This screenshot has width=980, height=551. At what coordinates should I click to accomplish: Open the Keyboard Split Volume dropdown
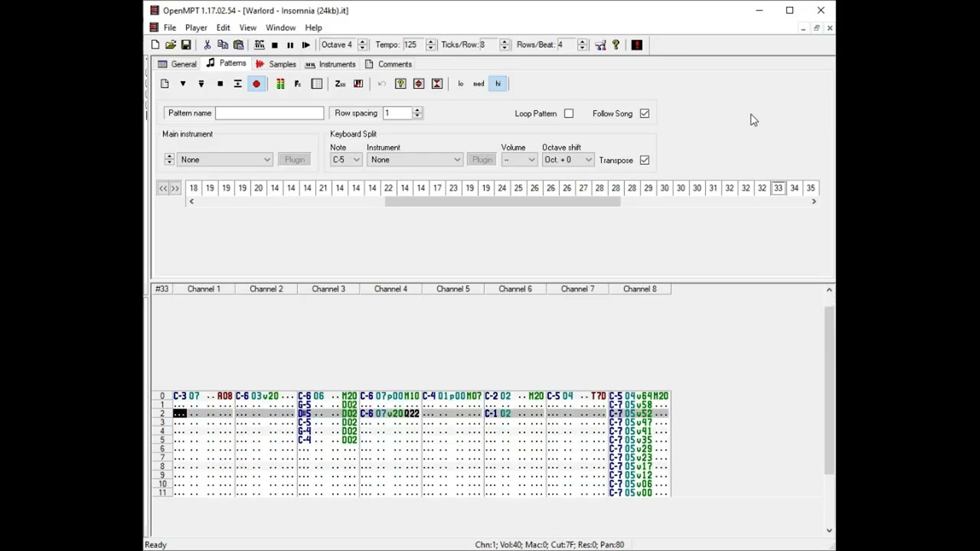click(x=519, y=160)
